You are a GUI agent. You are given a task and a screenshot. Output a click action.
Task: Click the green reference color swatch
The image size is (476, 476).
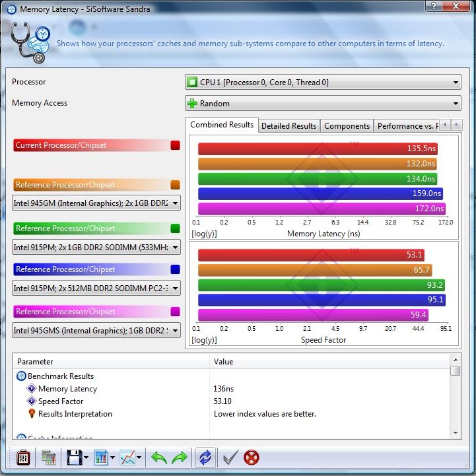(175, 228)
